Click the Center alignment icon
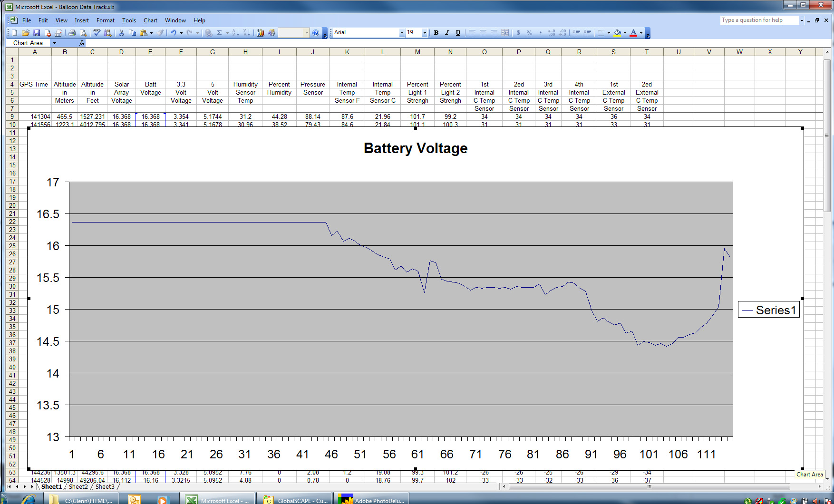 tap(483, 33)
